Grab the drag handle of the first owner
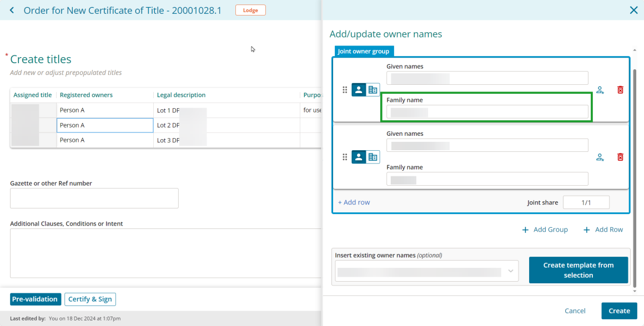This screenshot has width=644, height=326. pyautogui.click(x=345, y=90)
